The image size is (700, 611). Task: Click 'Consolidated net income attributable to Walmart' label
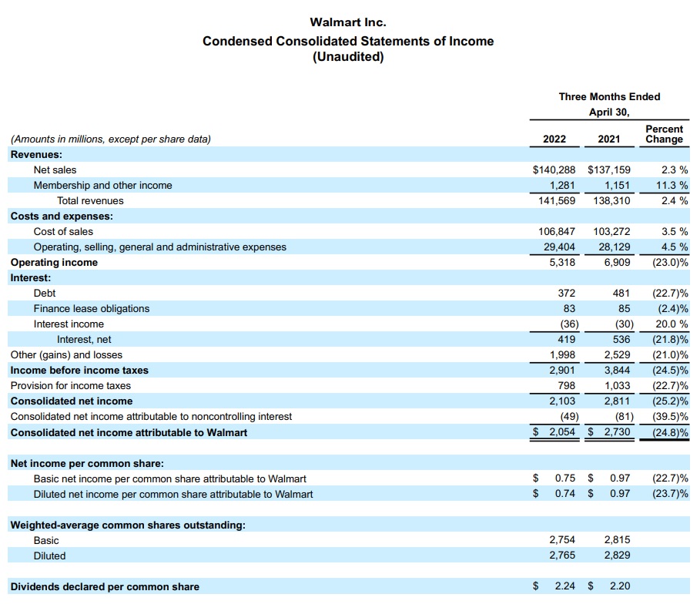point(129,433)
